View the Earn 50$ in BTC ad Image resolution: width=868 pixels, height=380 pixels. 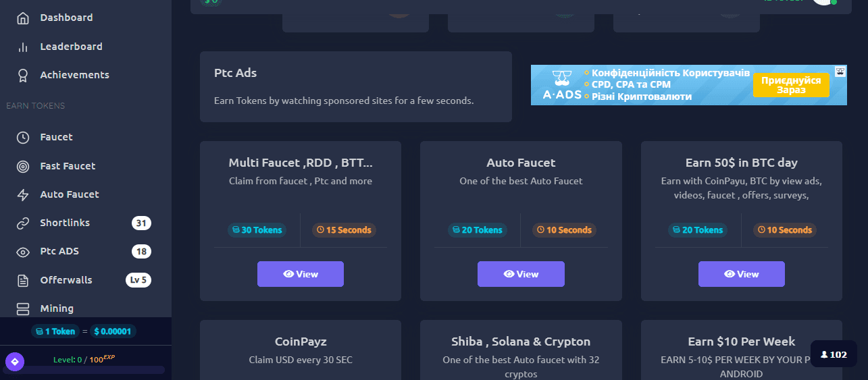click(741, 274)
